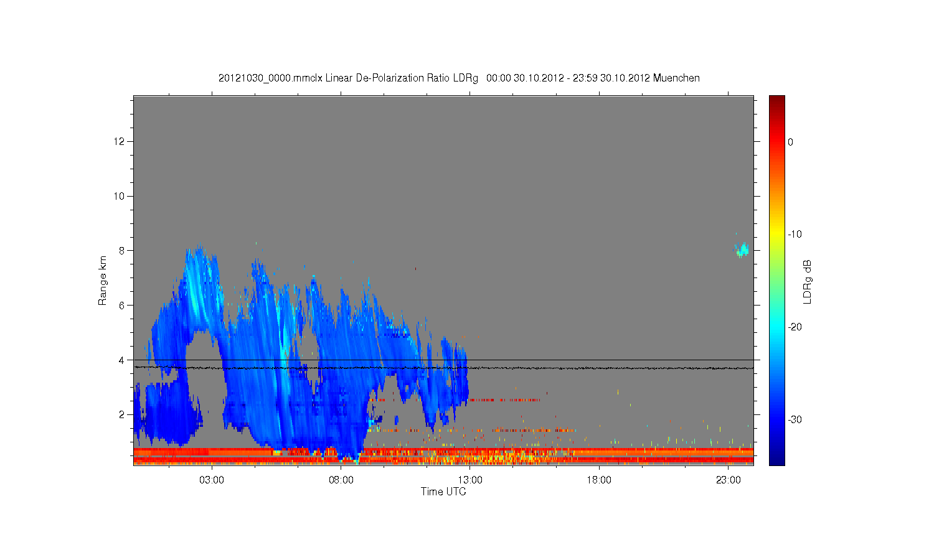Click the 03:00 time tick label

point(212,480)
